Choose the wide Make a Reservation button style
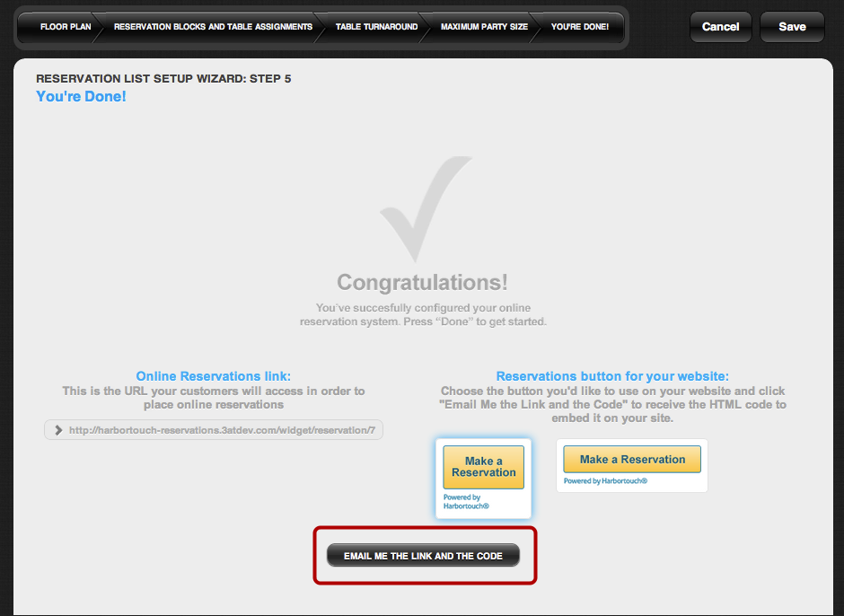Image resolution: width=844 pixels, height=616 pixels. [631, 459]
